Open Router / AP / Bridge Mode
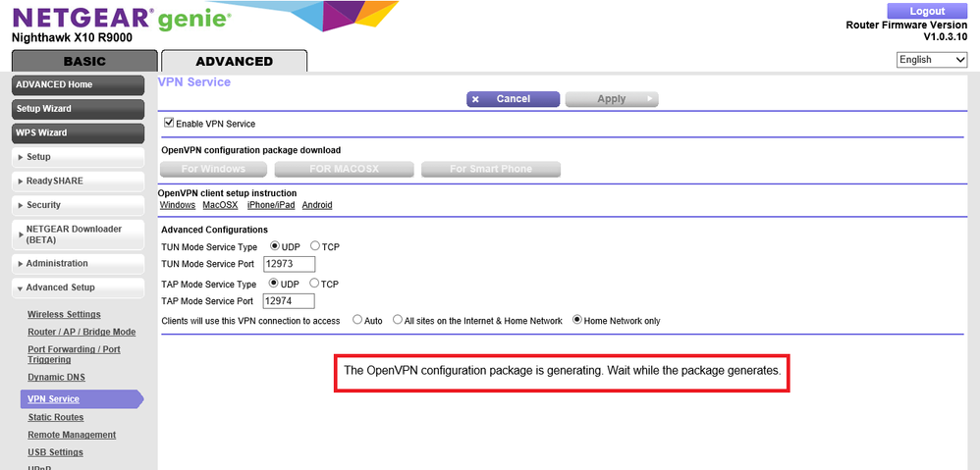 pos(82,332)
